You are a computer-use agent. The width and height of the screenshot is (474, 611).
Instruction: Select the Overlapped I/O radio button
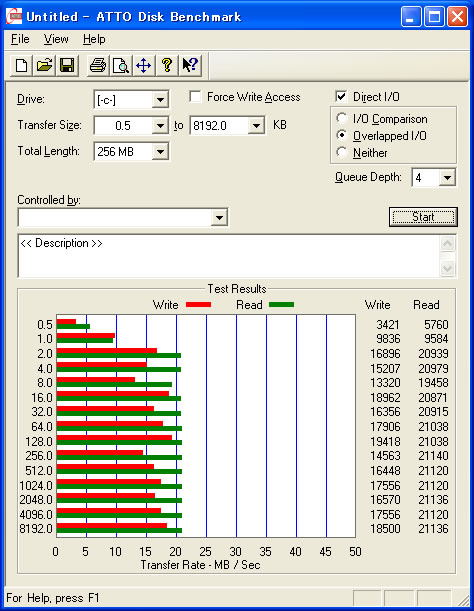point(341,135)
